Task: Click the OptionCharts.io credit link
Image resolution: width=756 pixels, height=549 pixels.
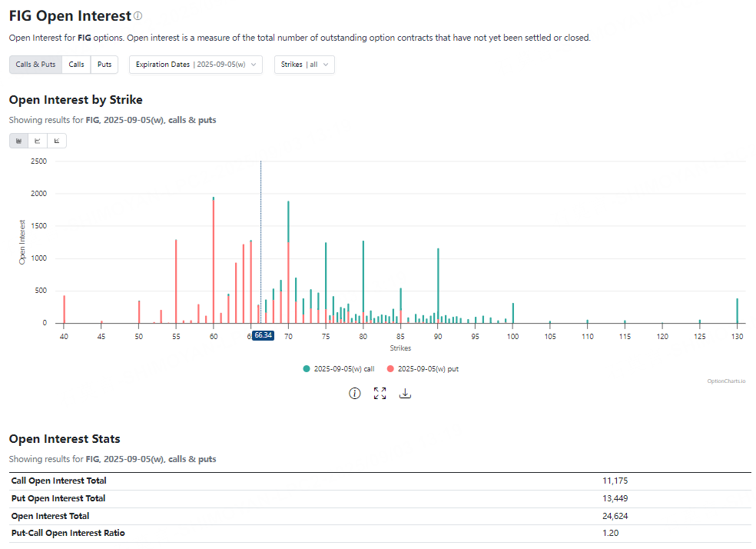Action: point(726,381)
